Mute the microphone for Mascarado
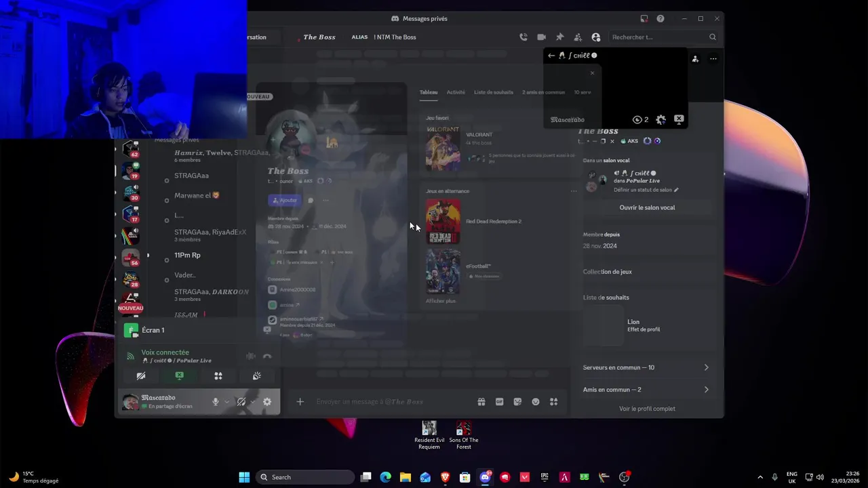The height and width of the screenshot is (488, 868). (216, 402)
